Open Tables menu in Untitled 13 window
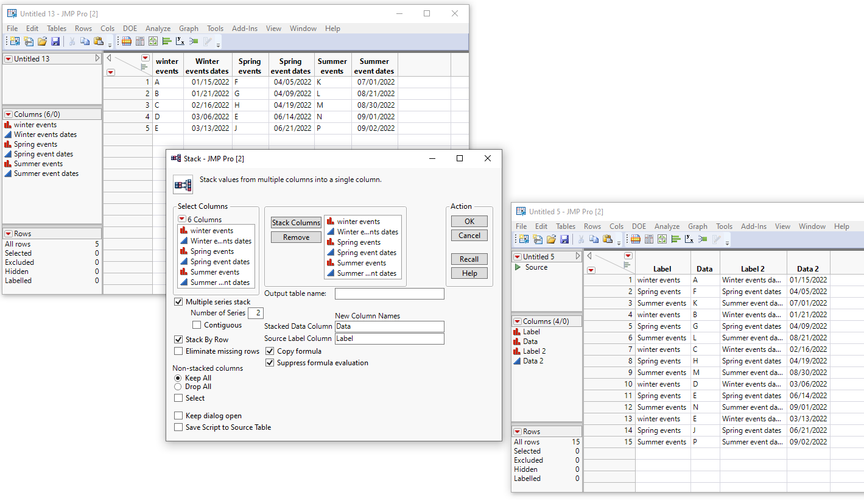Screen dimensions: 864x501 (56, 28)
